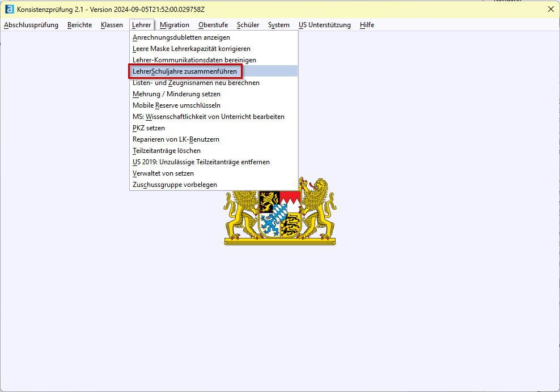Image resolution: width=560 pixels, height=392 pixels.
Task: Open MS: Wissenschaftlichkeit von Unterricht bearbeiten
Action: click(x=214, y=117)
